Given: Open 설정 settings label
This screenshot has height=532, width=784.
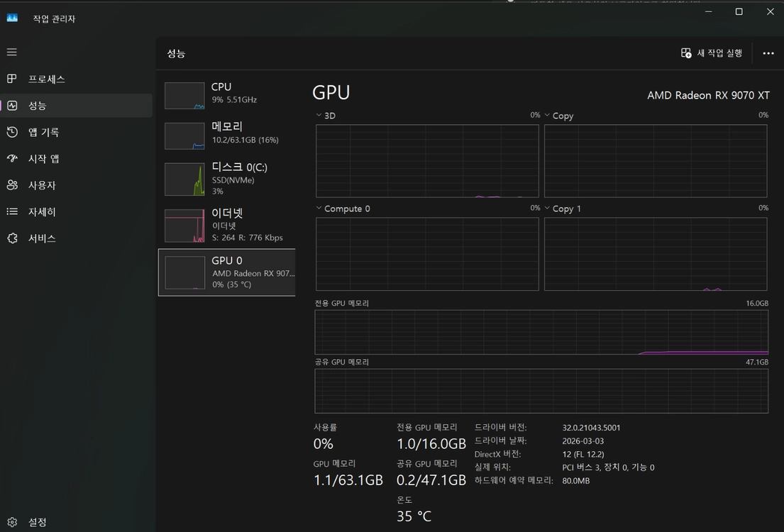Looking at the screenshot, I should pos(38,522).
